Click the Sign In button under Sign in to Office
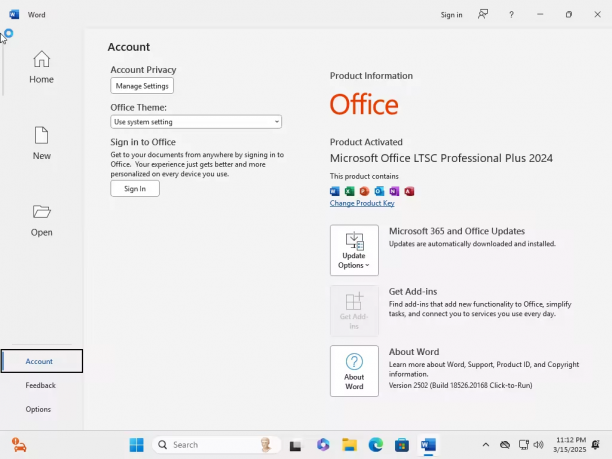The width and height of the screenshot is (612, 459). click(x=135, y=189)
